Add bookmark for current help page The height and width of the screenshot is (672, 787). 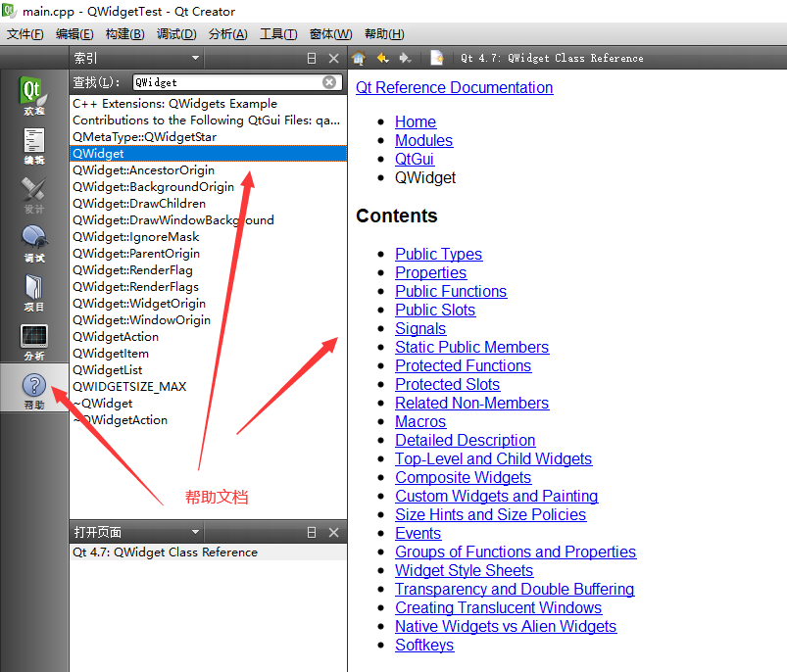coord(437,58)
